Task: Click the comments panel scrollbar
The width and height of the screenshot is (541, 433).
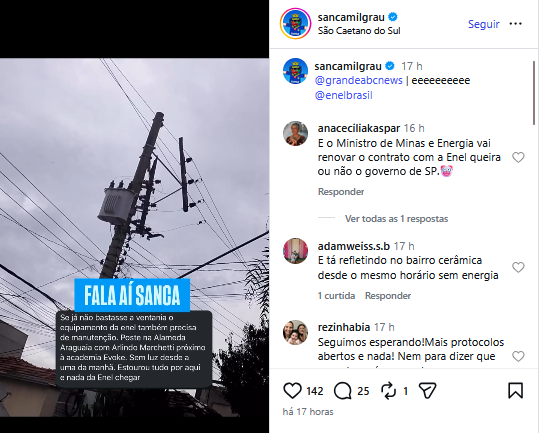Action: coord(533,93)
